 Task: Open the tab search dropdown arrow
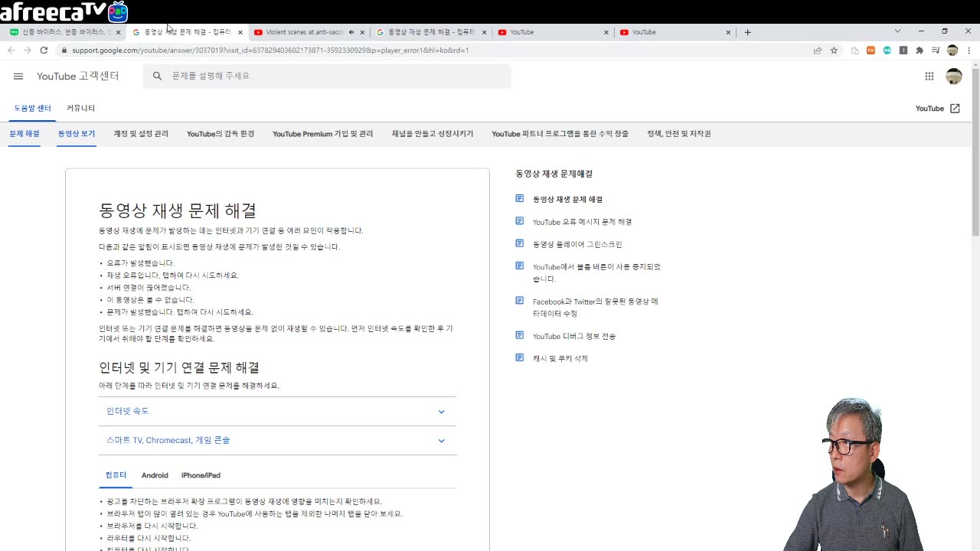coord(897,31)
